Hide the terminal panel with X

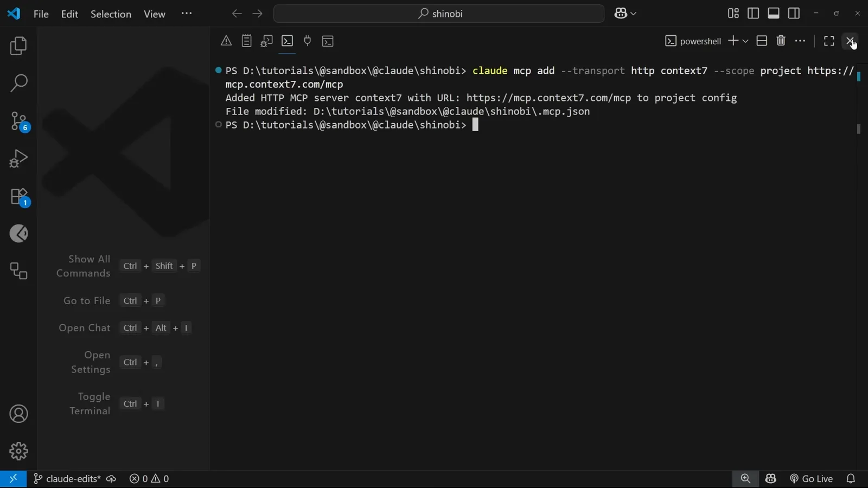pos(850,41)
